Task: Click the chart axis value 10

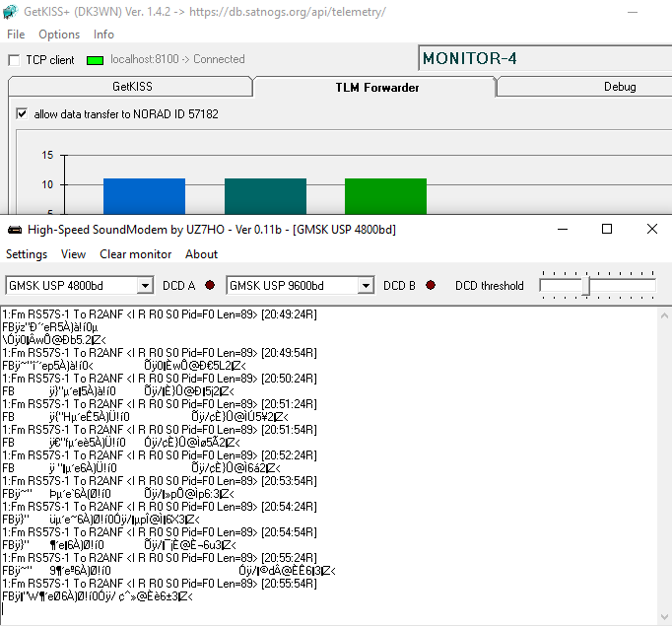Action: [x=47, y=184]
